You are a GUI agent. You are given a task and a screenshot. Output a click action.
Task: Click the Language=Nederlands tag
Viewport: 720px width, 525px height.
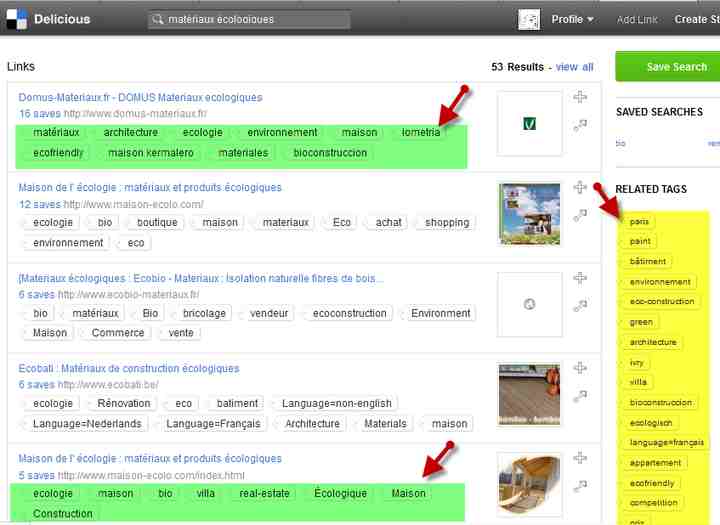[x=87, y=424]
